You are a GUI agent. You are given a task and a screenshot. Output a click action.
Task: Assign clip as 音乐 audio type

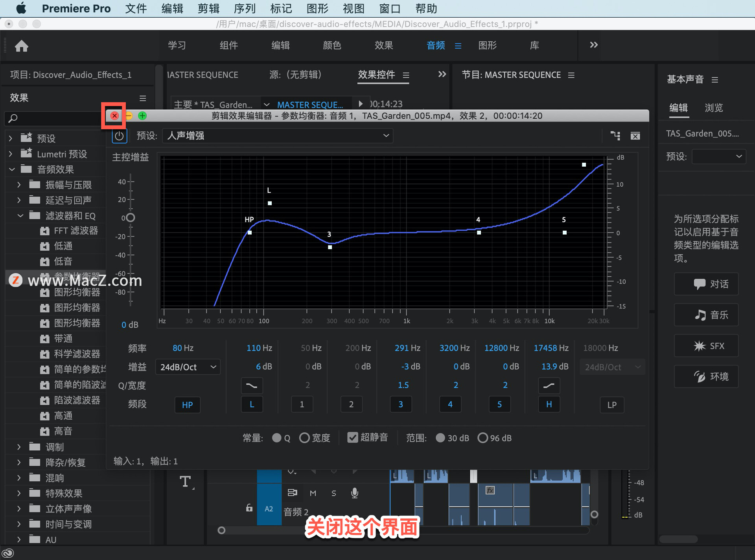coord(706,315)
